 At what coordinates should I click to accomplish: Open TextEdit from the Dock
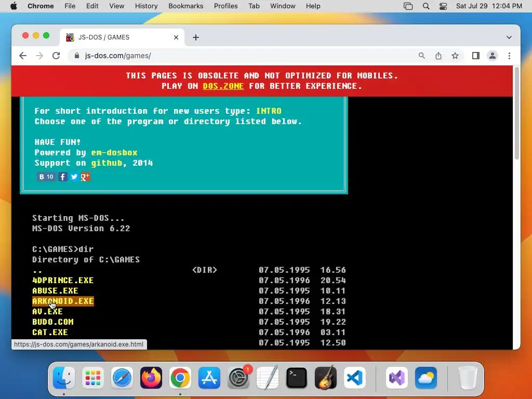[x=268, y=378]
